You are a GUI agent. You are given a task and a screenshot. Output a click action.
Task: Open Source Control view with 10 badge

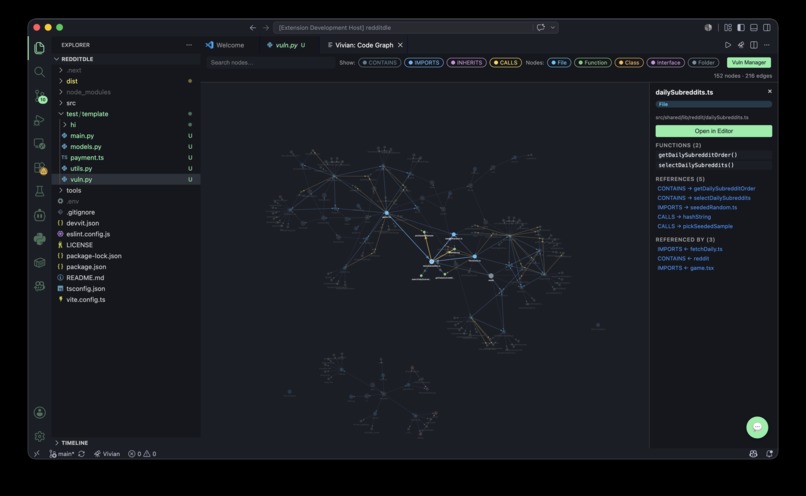[40, 96]
